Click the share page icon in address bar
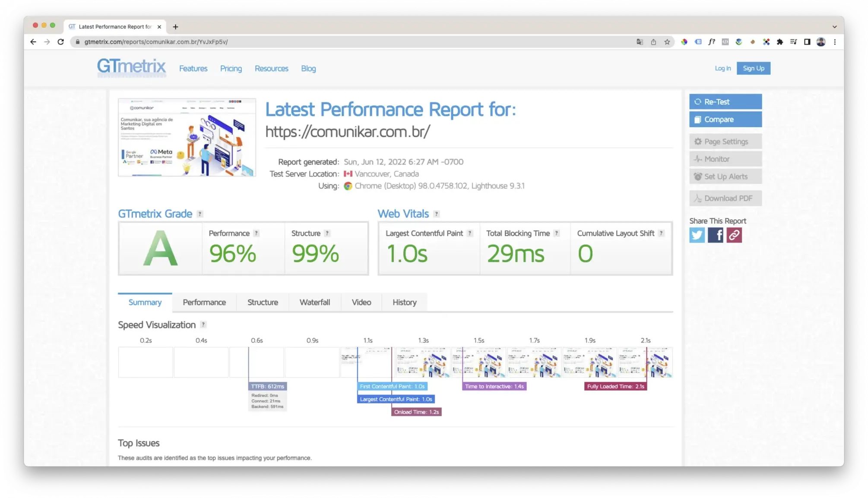The width and height of the screenshot is (868, 498). click(x=653, y=42)
